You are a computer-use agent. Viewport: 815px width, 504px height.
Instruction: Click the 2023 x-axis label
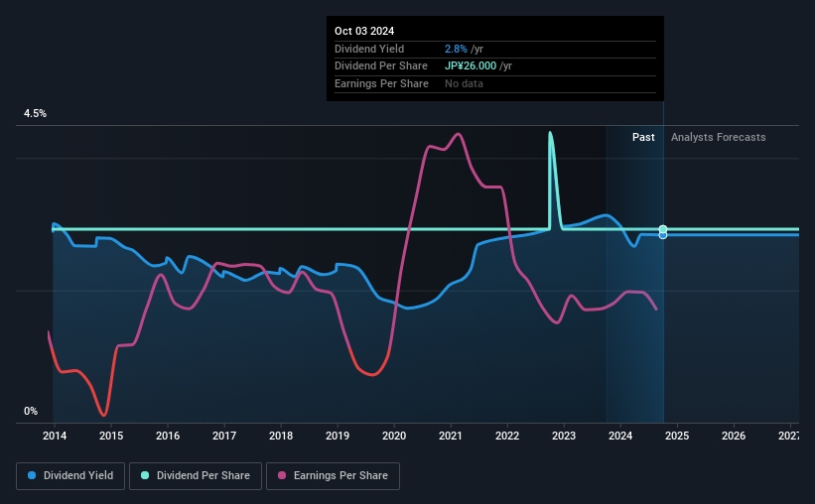(564, 436)
